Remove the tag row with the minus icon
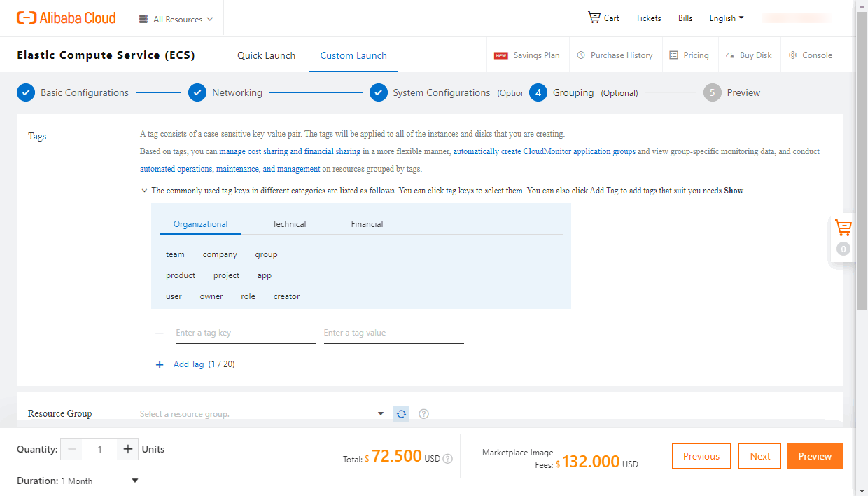 (160, 332)
